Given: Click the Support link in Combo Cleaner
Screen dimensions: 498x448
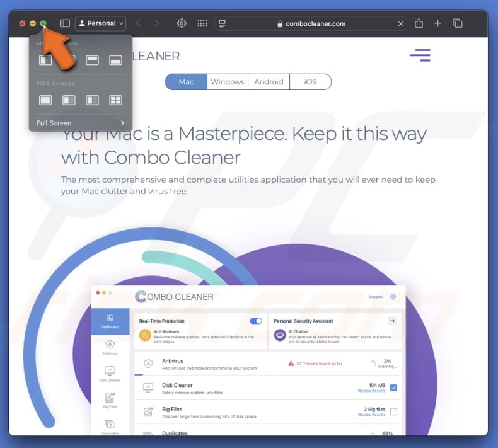Looking at the screenshot, I should [376, 297].
